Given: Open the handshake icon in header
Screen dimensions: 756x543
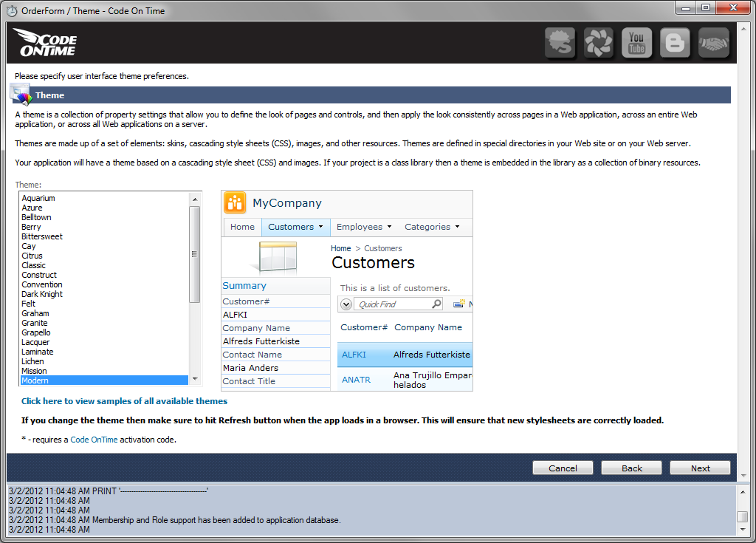Looking at the screenshot, I should (714, 42).
